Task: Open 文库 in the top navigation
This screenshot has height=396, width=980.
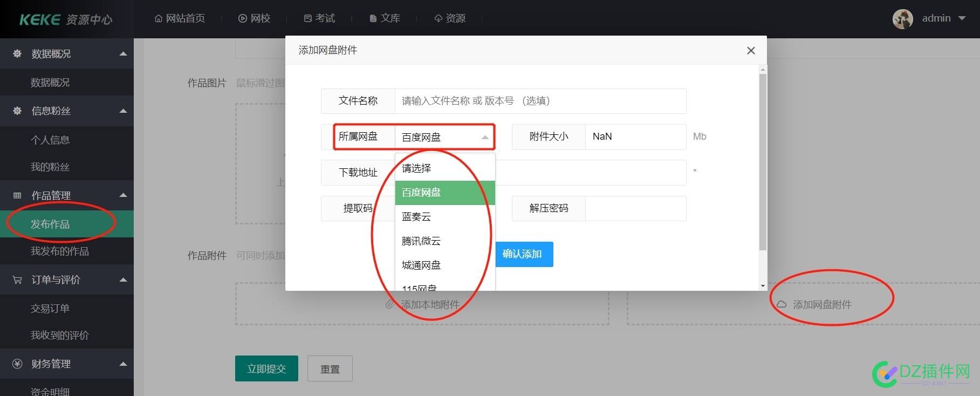Action: (390, 18)
